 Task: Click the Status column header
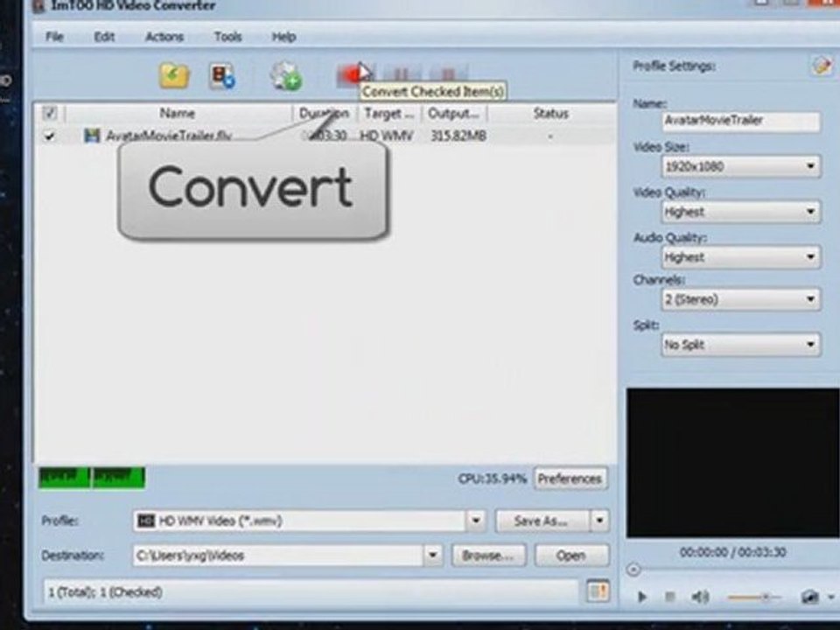pyautogui.click(x=550, y=113)
